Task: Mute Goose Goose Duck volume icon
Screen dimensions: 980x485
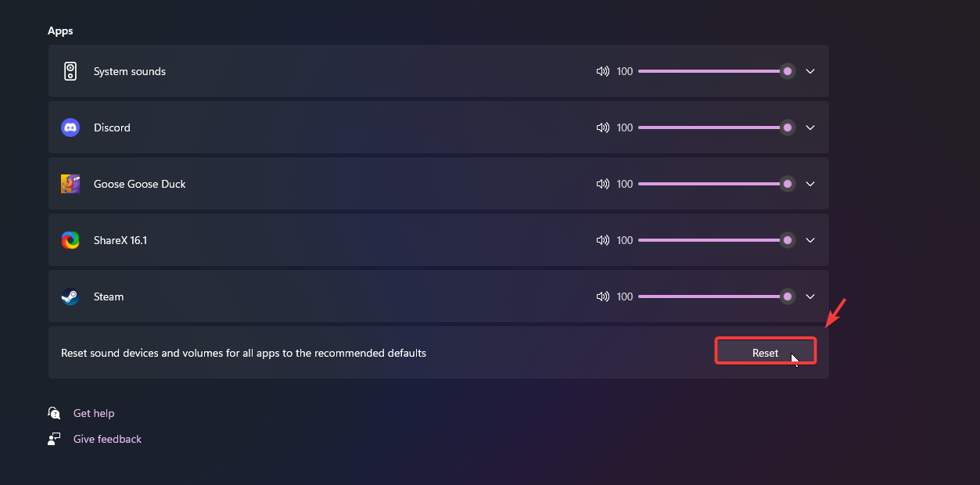Action: click(602, 184)
